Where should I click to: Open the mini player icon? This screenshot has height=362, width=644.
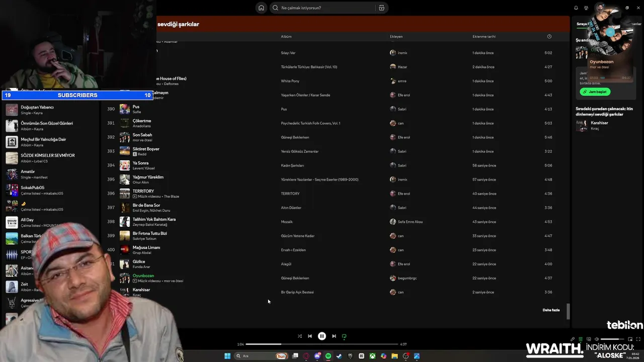tap(630, 339)
